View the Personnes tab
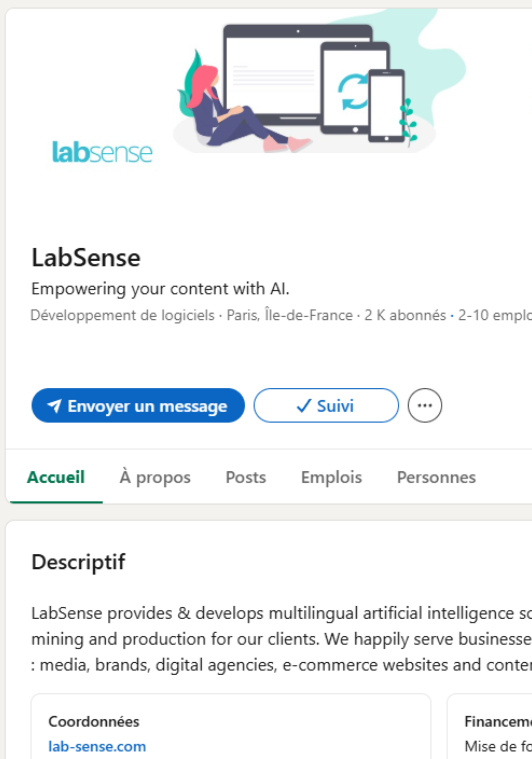The height and width of the screenshot is (759, 532). coord(436,477)
